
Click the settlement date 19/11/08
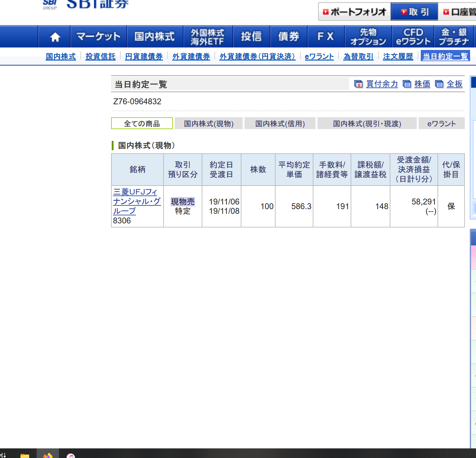pyautogui.click(x=224, y=211)
